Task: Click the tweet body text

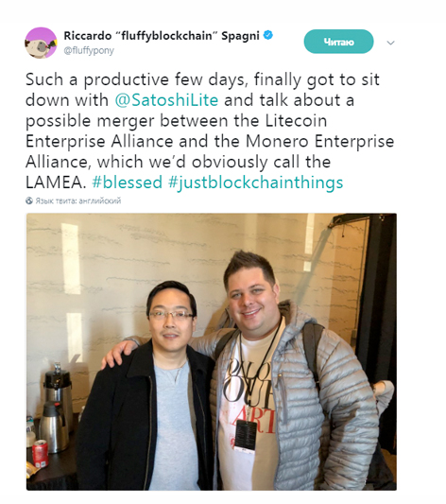Action: [x=210, y=130]
